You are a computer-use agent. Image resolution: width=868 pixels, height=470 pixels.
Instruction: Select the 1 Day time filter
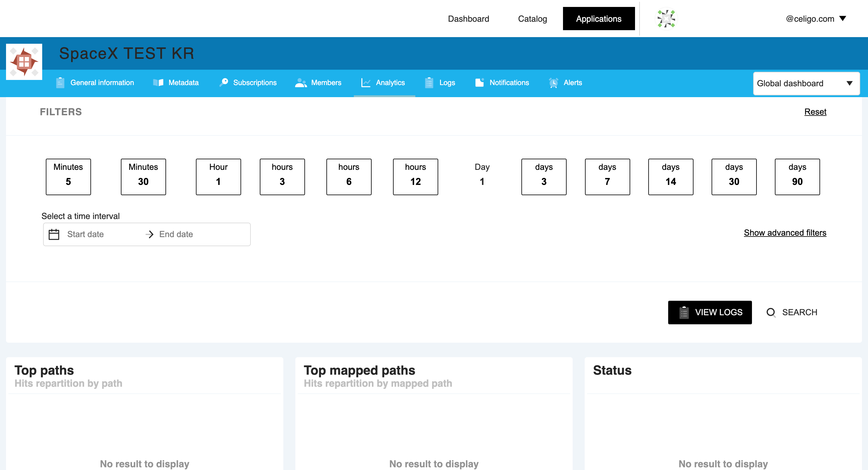pos(482,177)
